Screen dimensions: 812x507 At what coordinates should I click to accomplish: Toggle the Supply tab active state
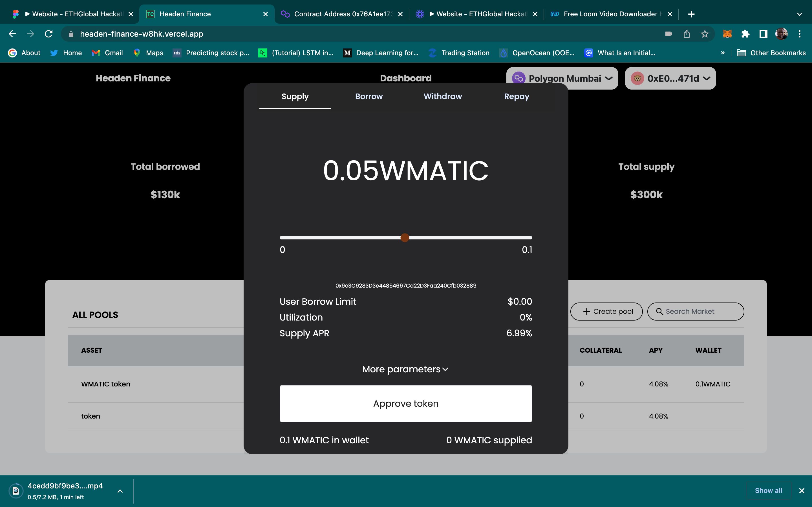[294, 96]
